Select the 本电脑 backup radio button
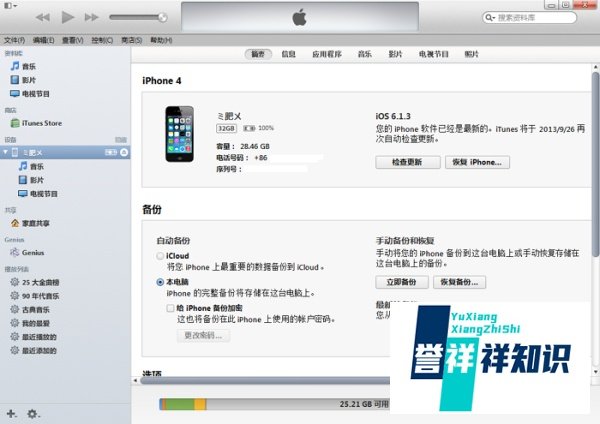 (x=160, y=282)
